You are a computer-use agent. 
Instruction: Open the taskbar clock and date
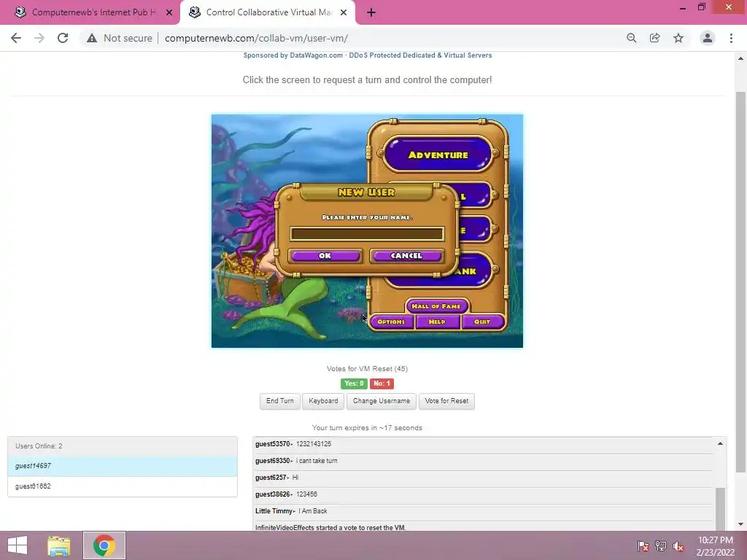pos(715,546)
